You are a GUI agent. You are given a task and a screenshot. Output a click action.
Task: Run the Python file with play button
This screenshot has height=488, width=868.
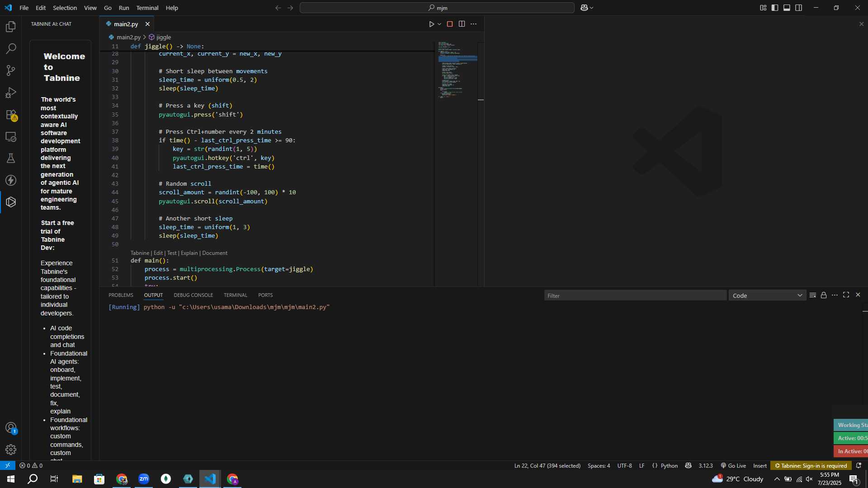[x=431, y=24]
